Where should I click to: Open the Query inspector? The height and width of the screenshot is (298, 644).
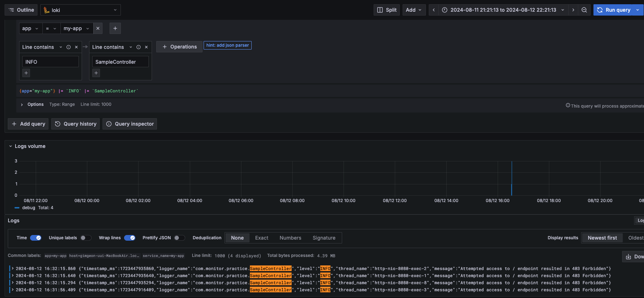coord(130,124)
